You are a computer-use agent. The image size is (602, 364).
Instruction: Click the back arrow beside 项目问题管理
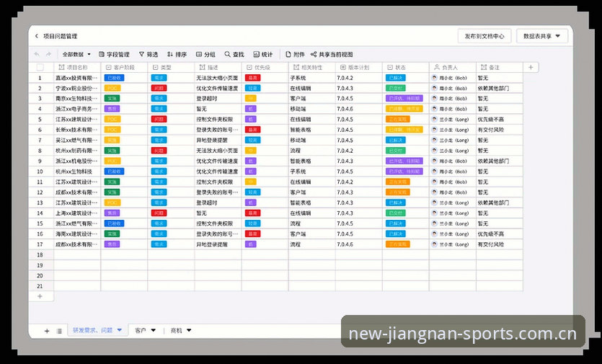click(x=37, y=36)
